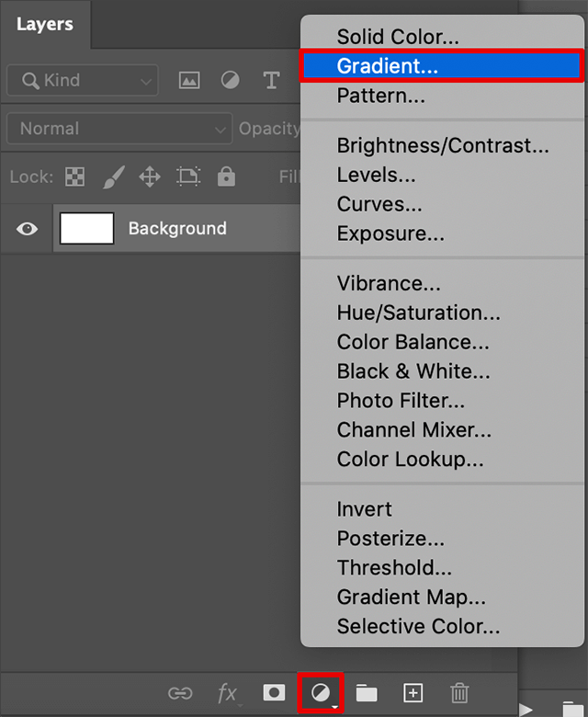Hide the Background layer with eye icon
The image size is (588, 717).
coord(28,229)
